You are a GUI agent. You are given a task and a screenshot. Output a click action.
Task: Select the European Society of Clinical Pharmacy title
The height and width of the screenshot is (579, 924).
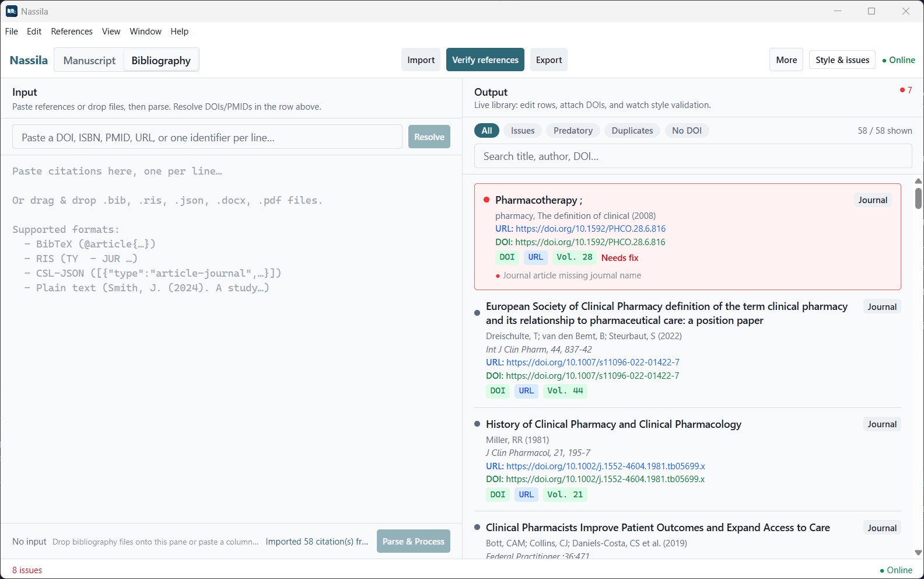point(667,313)
